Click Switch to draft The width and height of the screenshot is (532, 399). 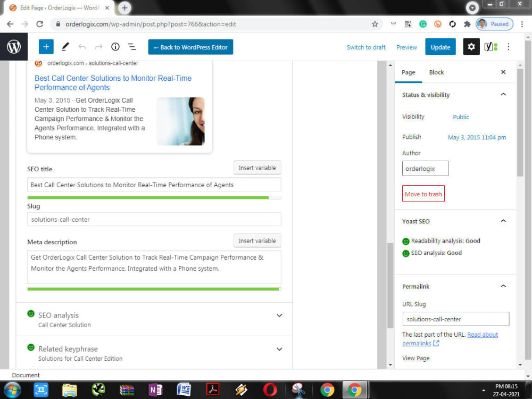pyautogui.click(x=366, y=47)
